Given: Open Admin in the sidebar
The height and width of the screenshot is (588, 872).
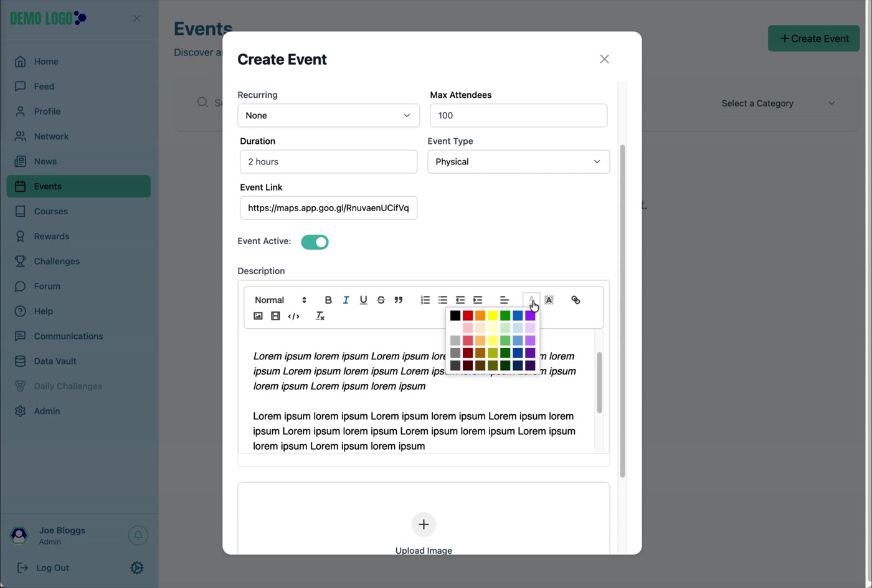Looking at the screenshot, I should [x=78, y=411].
